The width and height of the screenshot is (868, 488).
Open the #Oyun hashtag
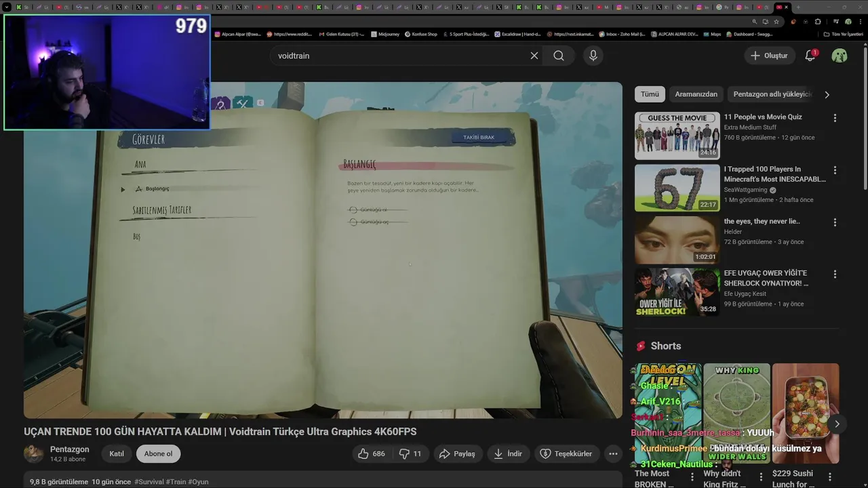pos(198,482)
